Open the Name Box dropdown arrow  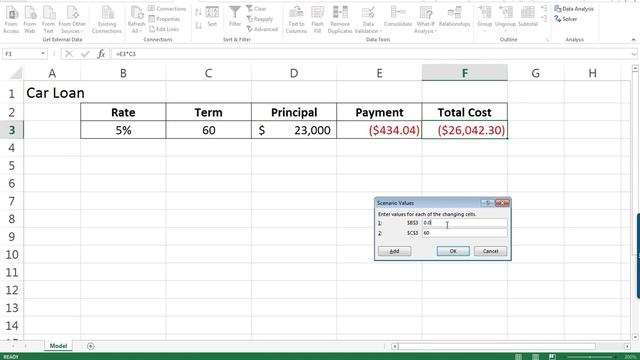click(x=42, y=53)
